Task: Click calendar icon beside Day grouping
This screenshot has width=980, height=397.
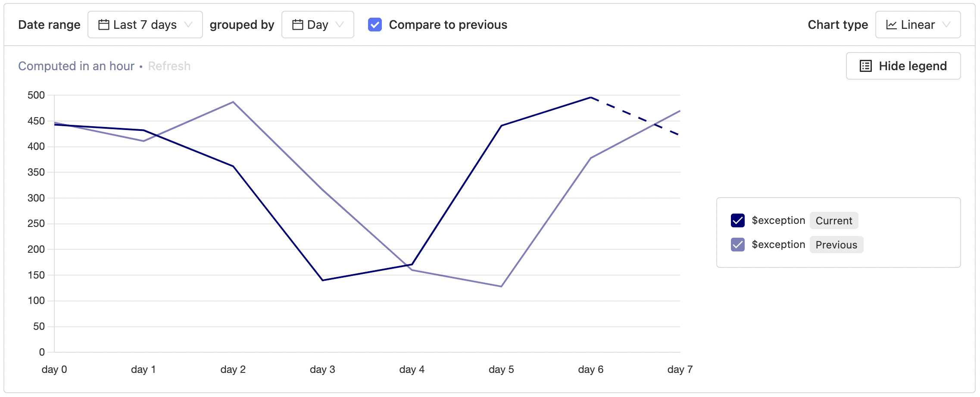Action: [297, 25]
